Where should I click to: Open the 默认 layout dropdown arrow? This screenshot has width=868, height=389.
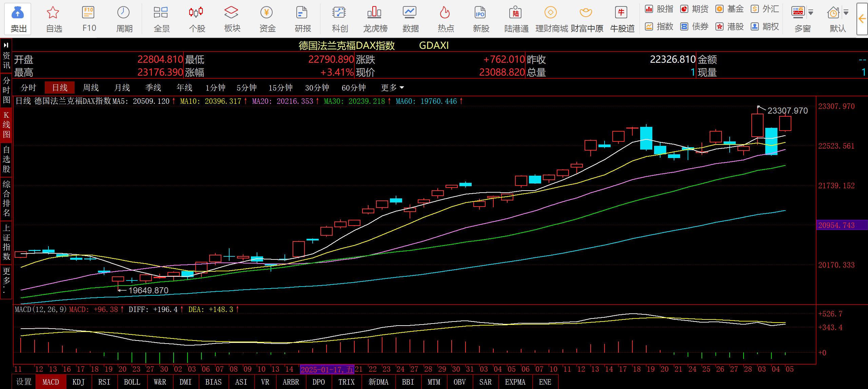pyautogui.click(x=846, y=13)
